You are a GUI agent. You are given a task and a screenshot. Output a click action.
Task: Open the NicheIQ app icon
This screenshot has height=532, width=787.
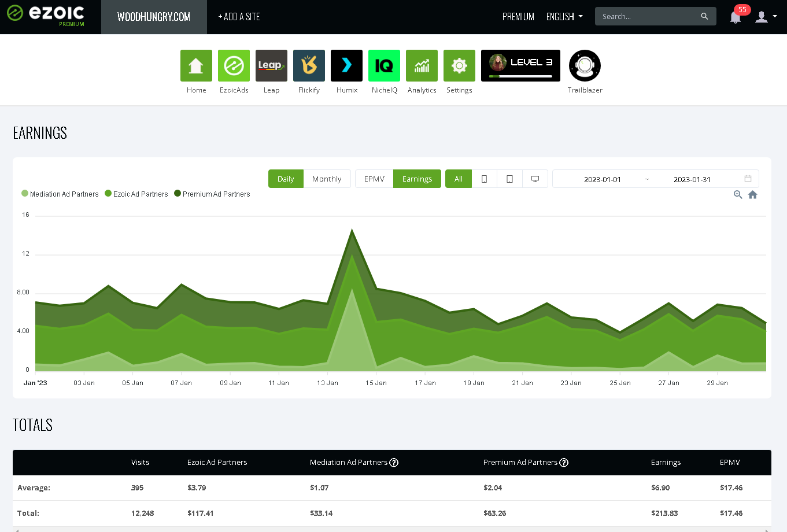coord(384,65)
